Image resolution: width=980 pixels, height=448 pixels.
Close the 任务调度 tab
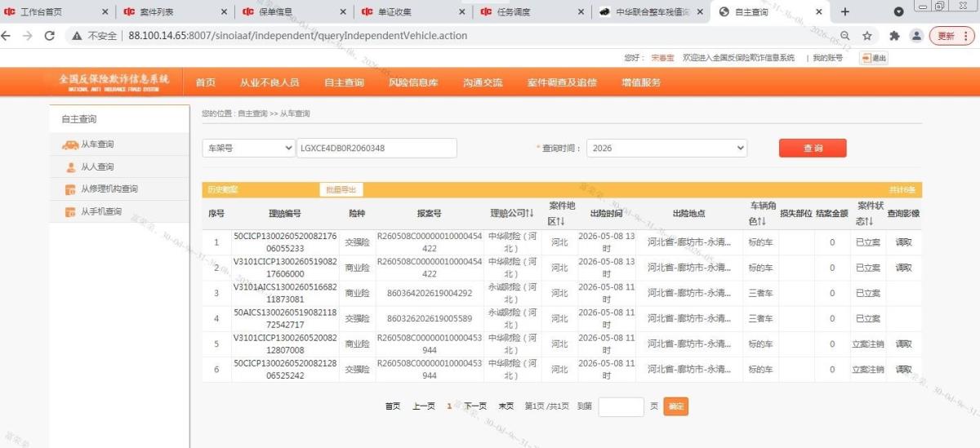(581, 11)
